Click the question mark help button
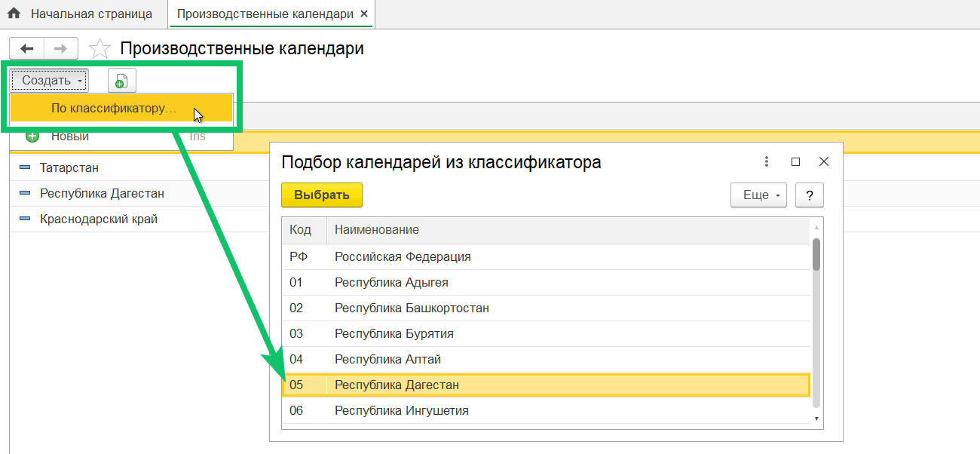Image resolution: width=980 pixels, height=454 pixels. (810, 195)
